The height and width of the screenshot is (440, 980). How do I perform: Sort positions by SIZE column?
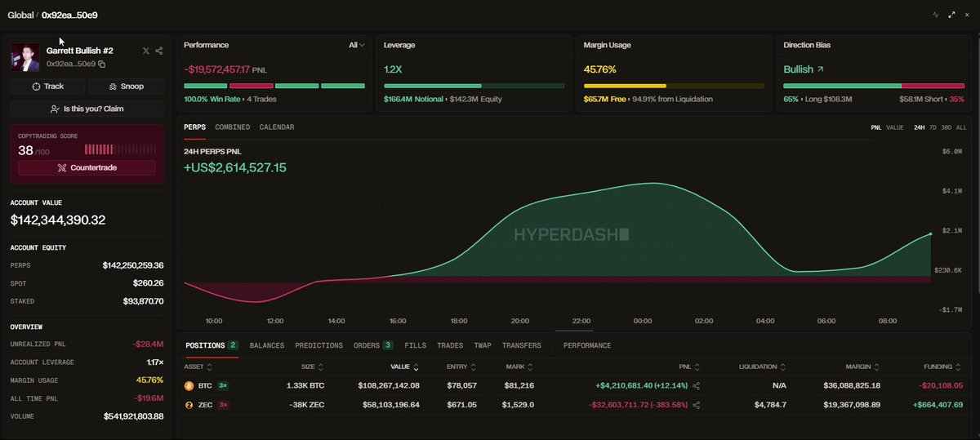coord(312,367)
